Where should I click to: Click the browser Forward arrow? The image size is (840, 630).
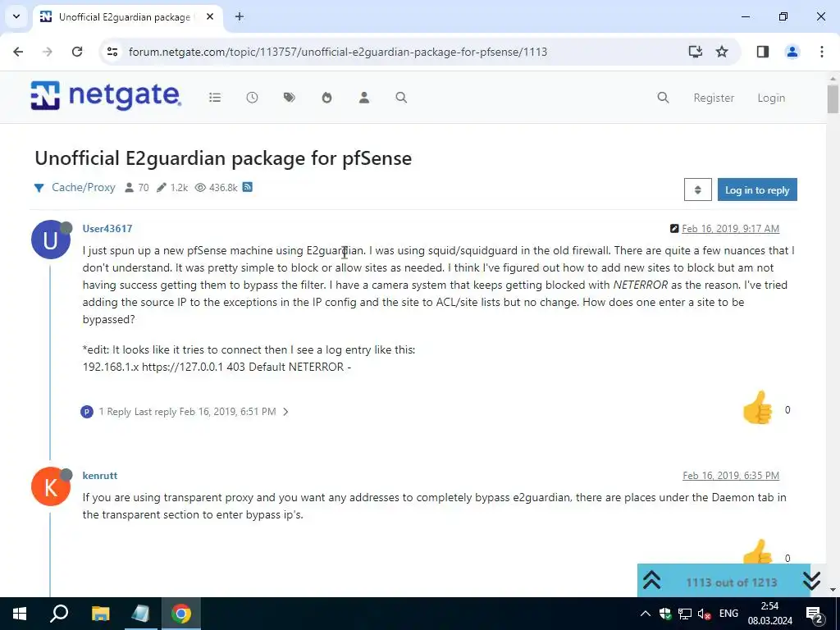[x=48, y=52]
